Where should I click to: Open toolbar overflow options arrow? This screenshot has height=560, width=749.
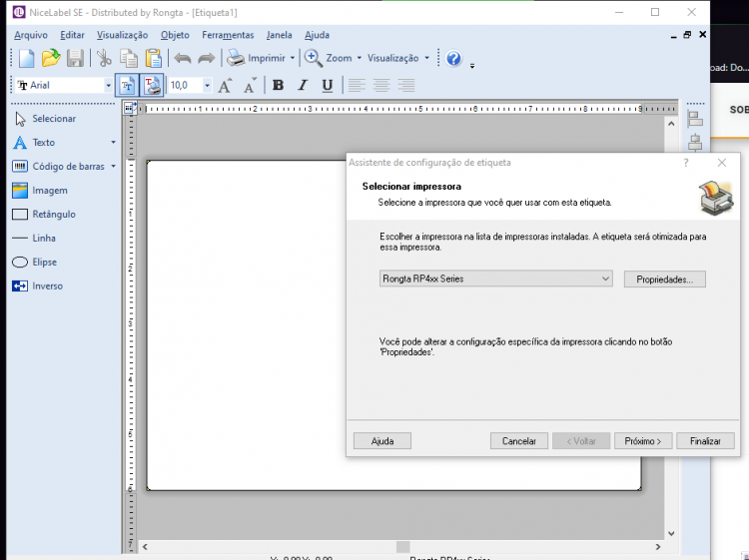coord(472,66)
